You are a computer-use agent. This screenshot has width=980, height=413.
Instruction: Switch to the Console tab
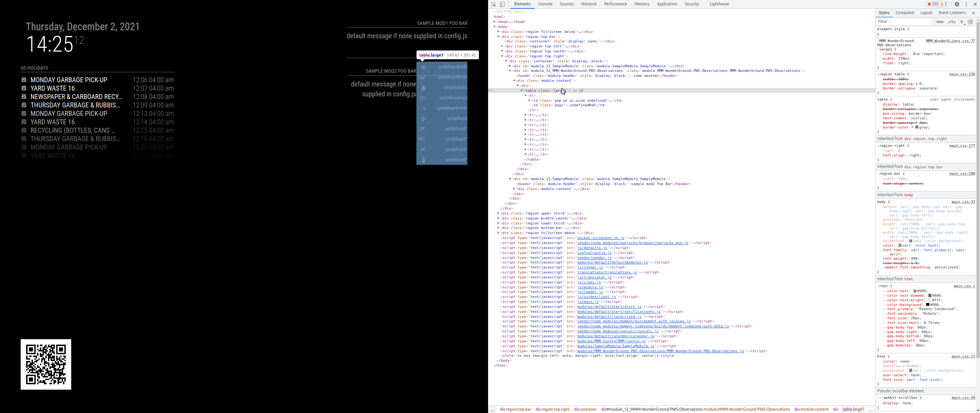[x=545, y=4]
